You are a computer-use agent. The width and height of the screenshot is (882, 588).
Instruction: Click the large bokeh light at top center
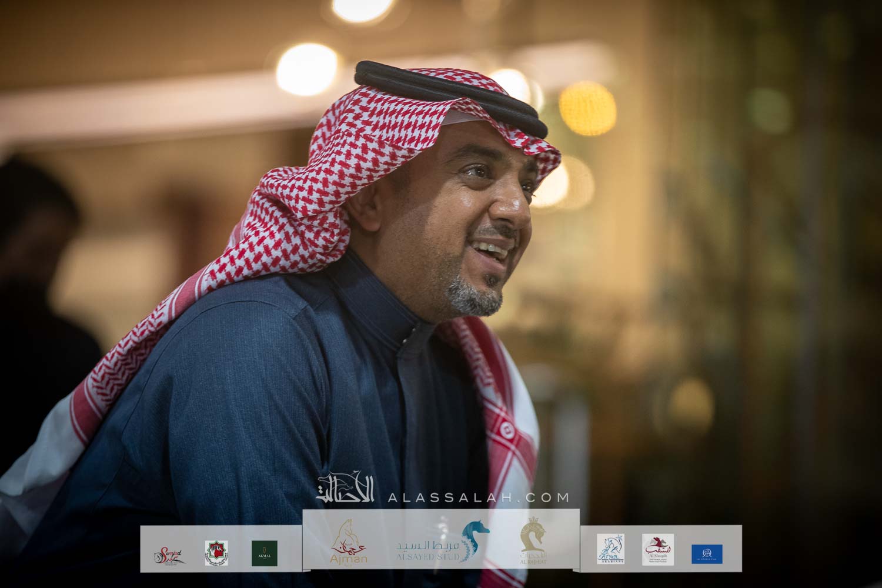point(307,69)
